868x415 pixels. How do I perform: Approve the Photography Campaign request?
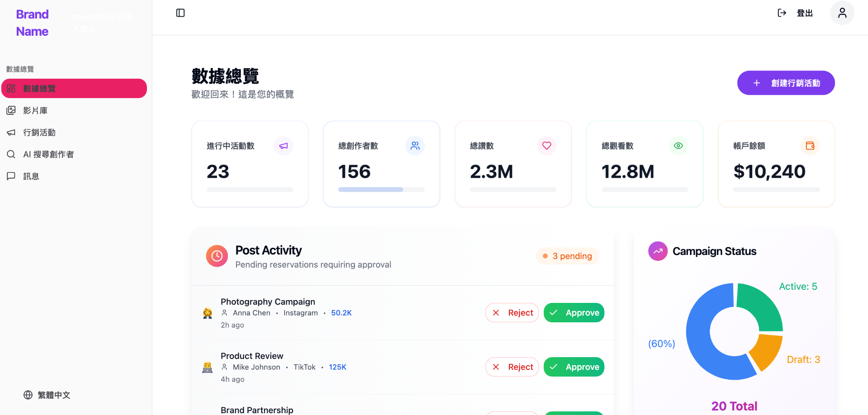tap(574, 312)
